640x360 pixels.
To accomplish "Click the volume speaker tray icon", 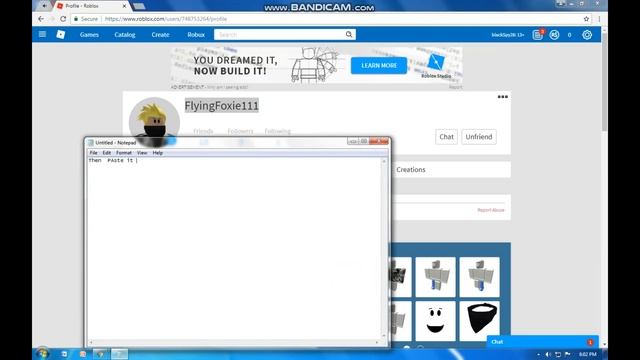I will [x=548, y=354].
